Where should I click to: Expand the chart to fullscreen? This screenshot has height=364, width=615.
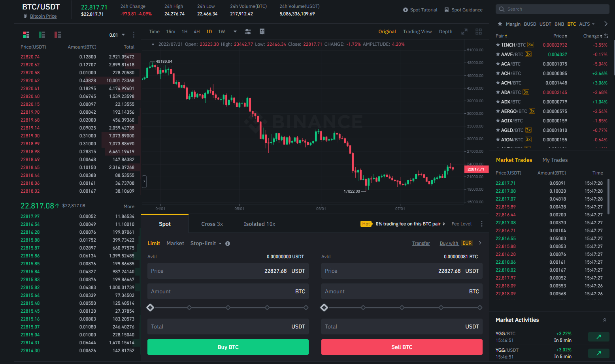point(464,32)
